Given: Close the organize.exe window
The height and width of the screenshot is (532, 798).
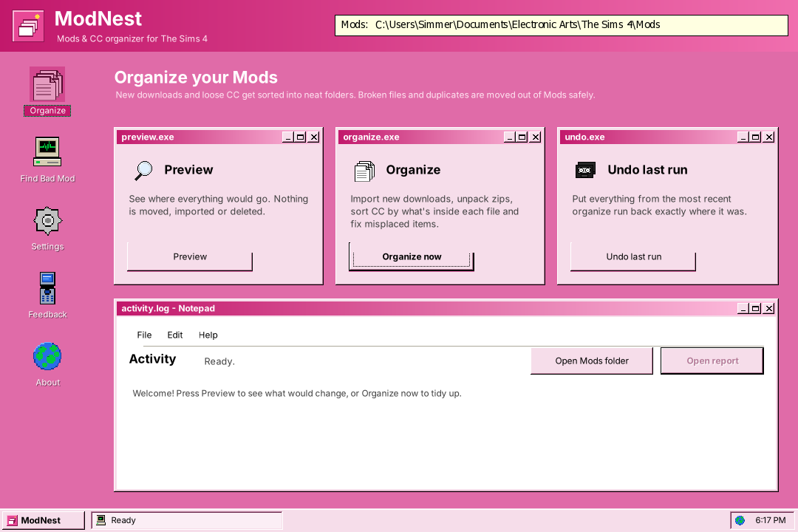Looking at the screenshot, I should [x=536, y=137].
